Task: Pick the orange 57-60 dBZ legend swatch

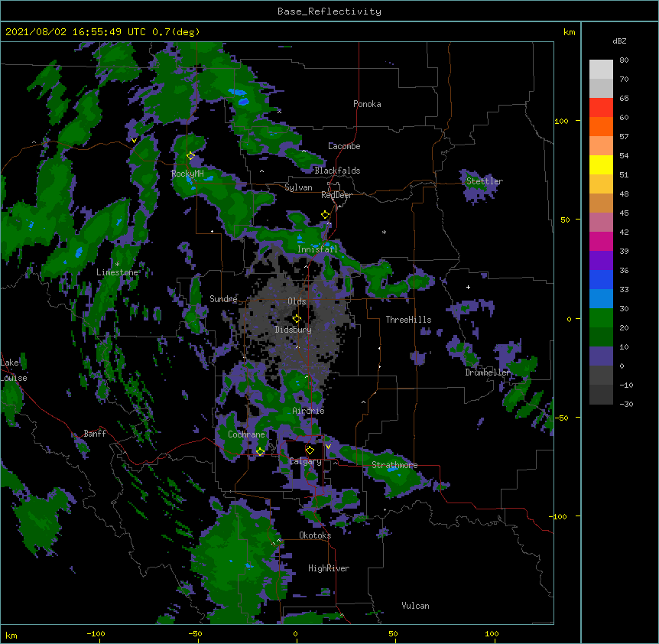Action: click(601, 126)
